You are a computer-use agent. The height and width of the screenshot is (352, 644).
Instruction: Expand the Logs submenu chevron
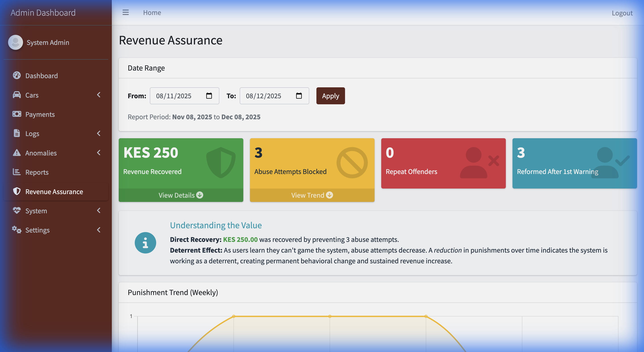[x=99, y=133]
